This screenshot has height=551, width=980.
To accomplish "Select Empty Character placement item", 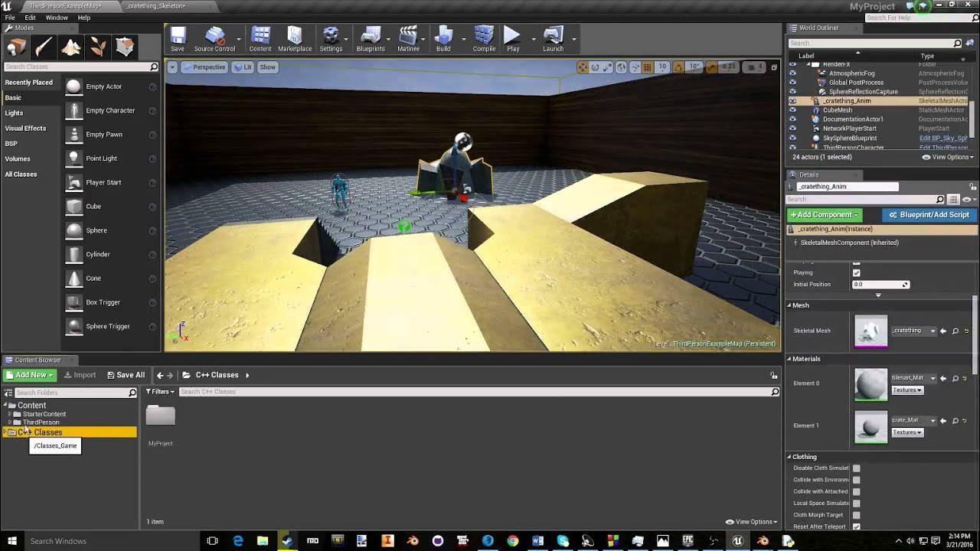I will point(110,110).
